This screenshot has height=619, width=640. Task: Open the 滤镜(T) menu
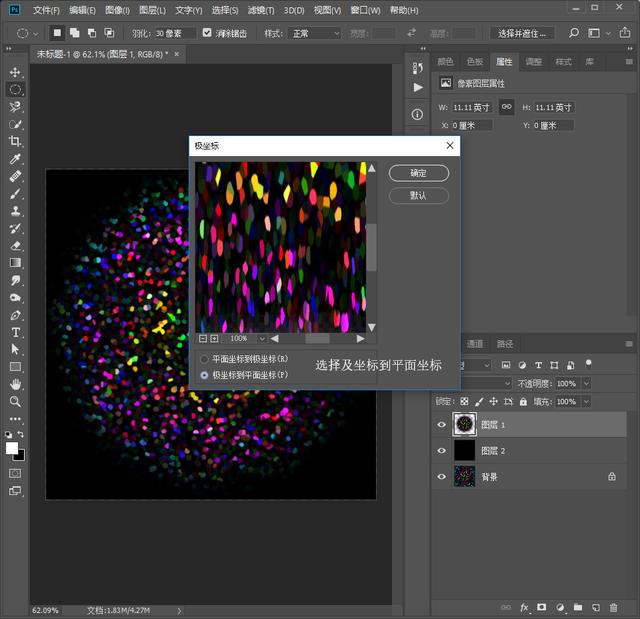[x=261, y=10]
